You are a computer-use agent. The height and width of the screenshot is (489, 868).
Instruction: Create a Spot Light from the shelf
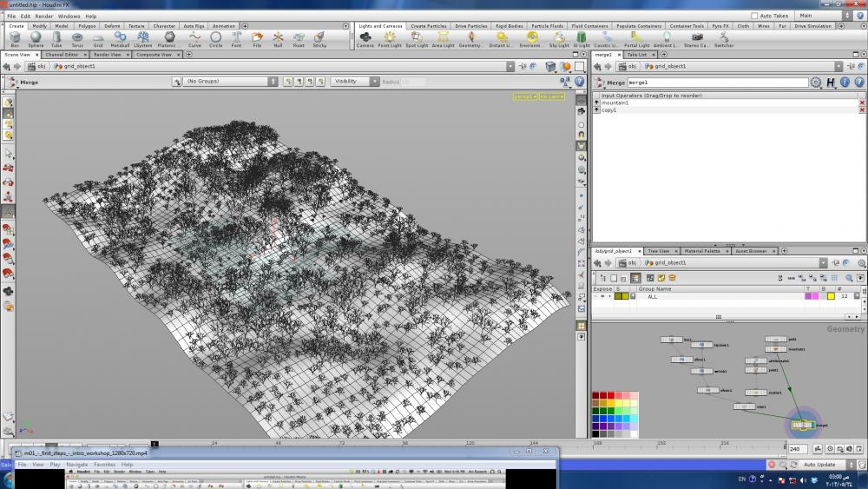417,39
